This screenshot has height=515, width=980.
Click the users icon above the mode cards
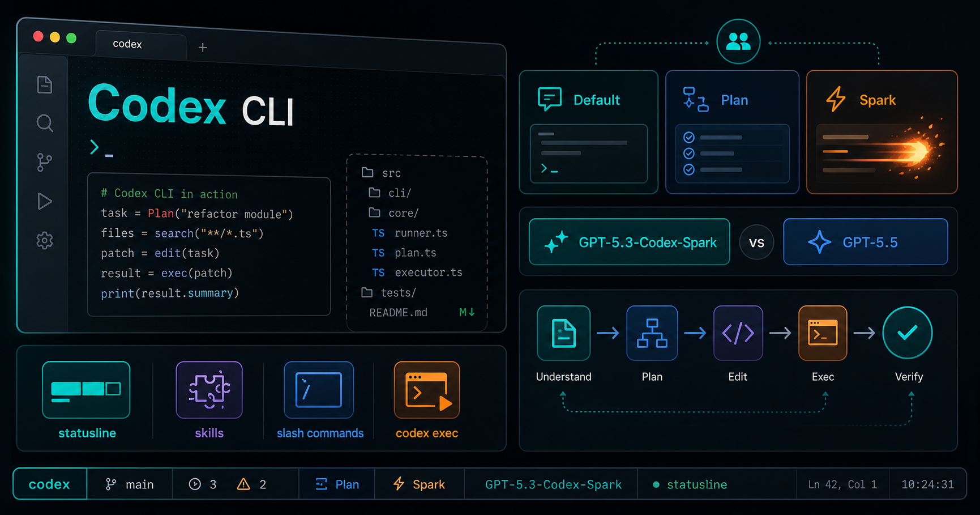(738, 41)
